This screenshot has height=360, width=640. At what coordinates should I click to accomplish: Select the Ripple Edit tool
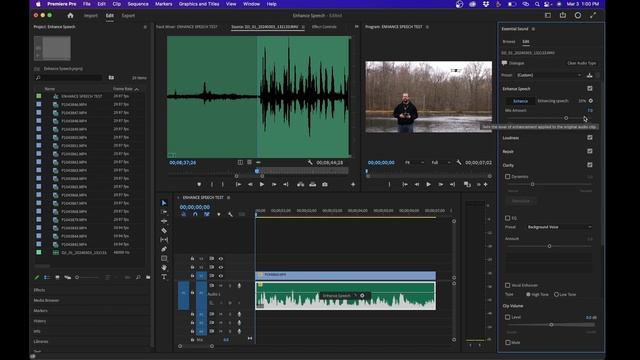pyautogui.click(x=164, y=221)
